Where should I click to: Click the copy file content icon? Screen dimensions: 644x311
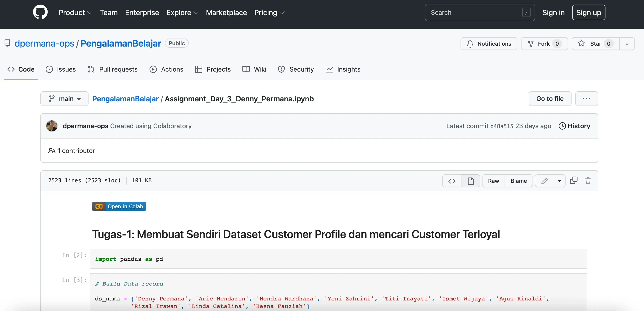click(574, 181)
